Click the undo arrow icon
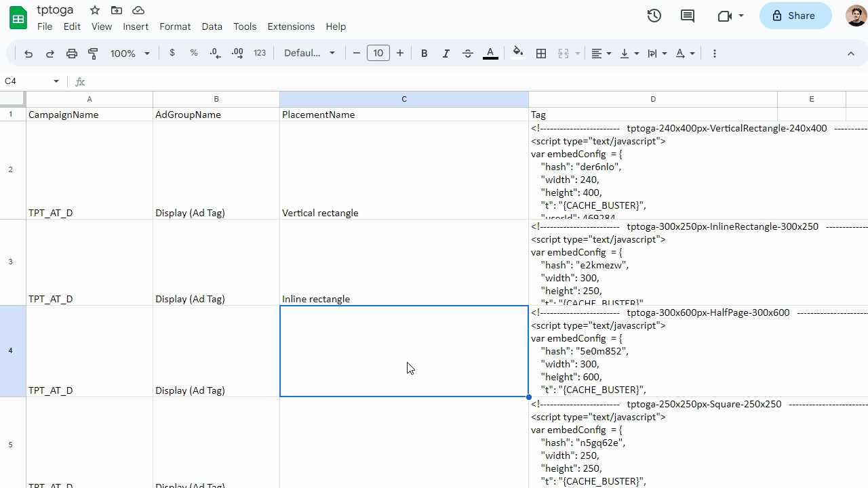 click(28, 54)
